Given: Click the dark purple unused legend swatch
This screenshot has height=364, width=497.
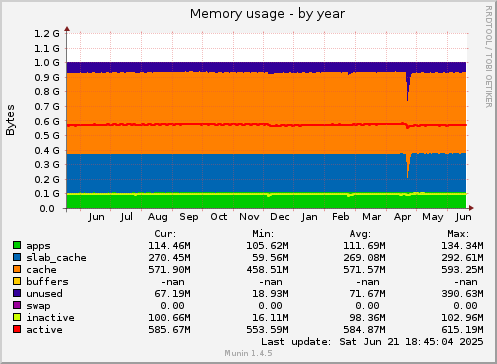Looking at the screenshot, I should (17, 293).
